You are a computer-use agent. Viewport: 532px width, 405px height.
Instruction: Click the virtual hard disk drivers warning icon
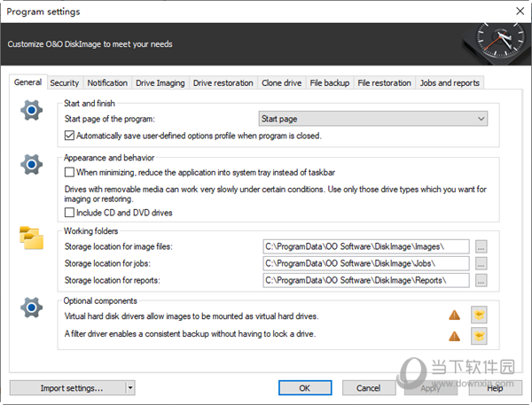[454, 315]
